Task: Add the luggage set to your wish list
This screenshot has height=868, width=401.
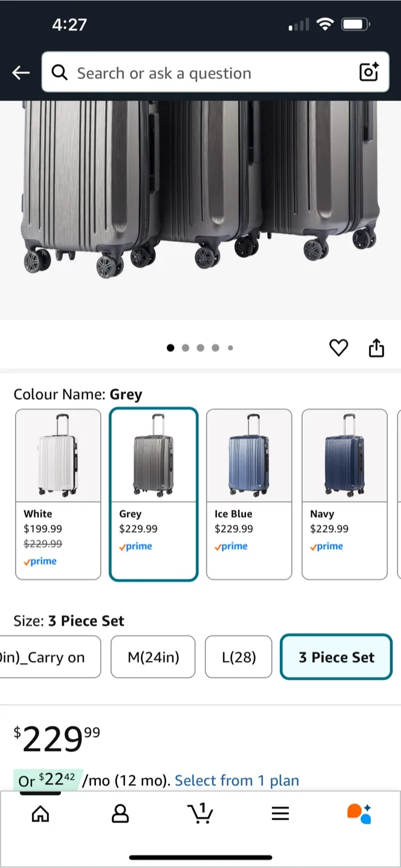Action: point(338,348)
